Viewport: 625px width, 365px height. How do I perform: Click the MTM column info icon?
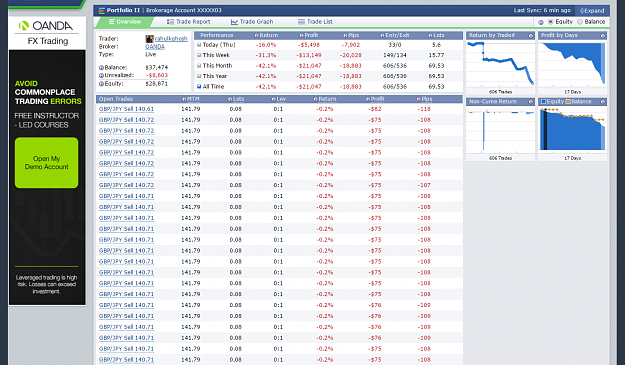tap(184, 99)
